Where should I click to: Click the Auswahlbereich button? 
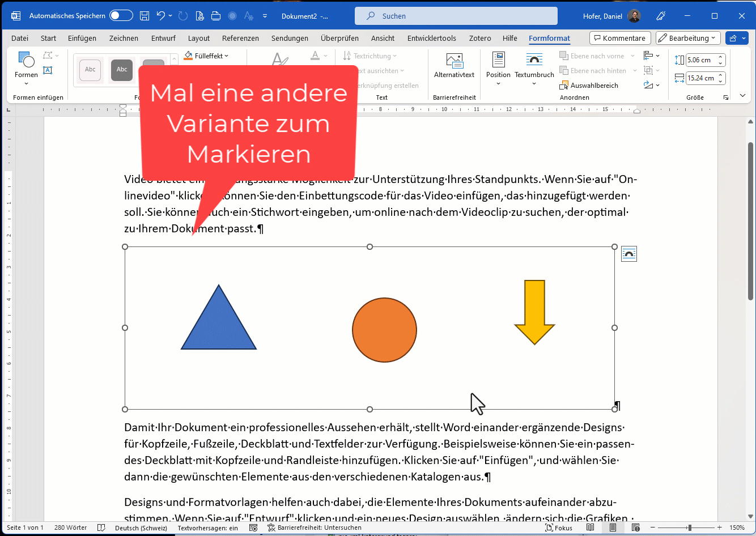click(x=589, y=86)
